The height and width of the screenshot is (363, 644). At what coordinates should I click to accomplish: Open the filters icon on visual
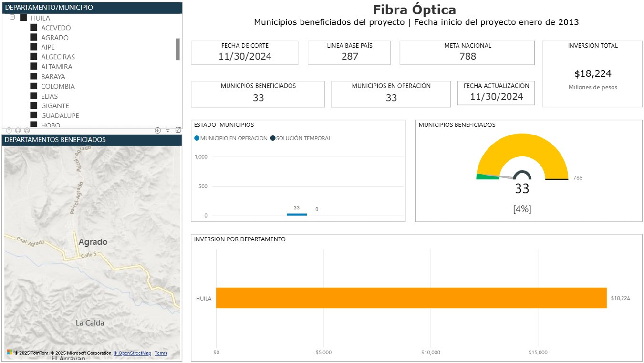pos(168,130)
